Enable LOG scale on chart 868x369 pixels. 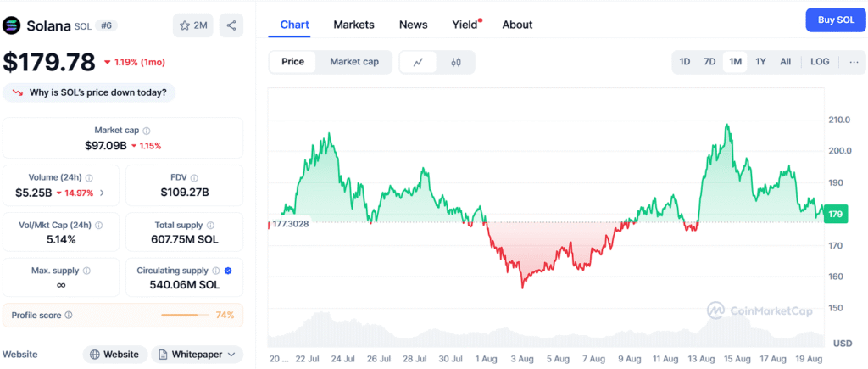pos(820,62)
